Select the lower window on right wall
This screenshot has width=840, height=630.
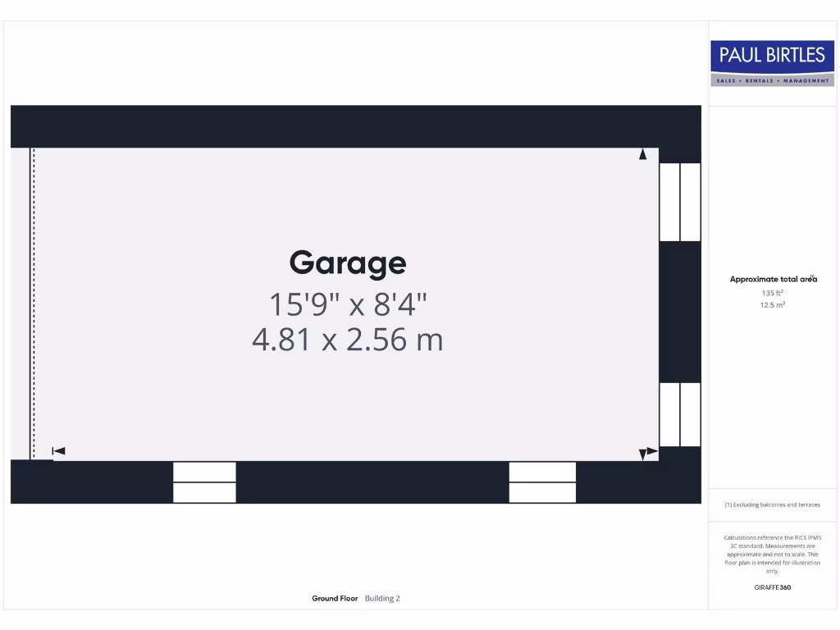(680, 414)
